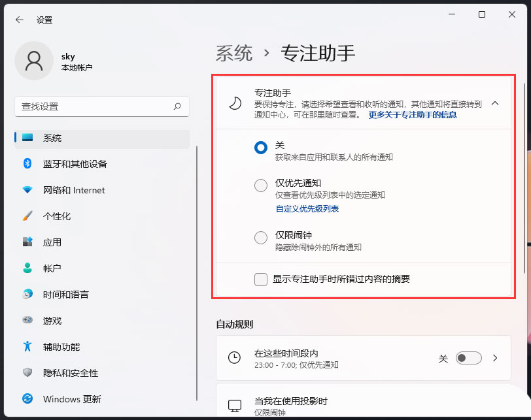Open 自定义优先级列表 link
The height and width of the screenshot is (420, 531).
coord(307,208)
